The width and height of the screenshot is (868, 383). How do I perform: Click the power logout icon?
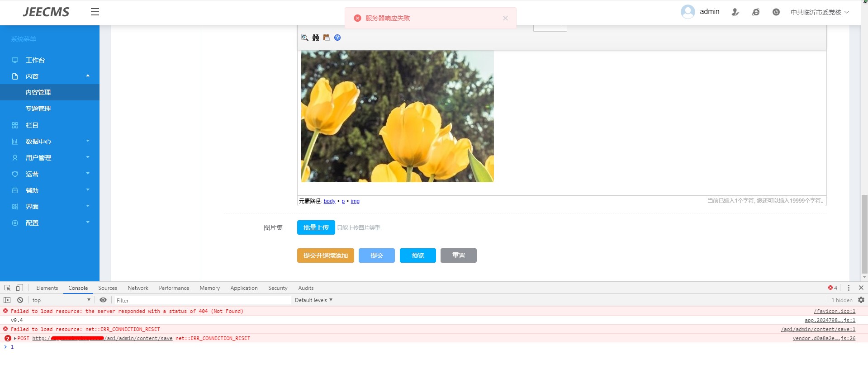(776, 12)
